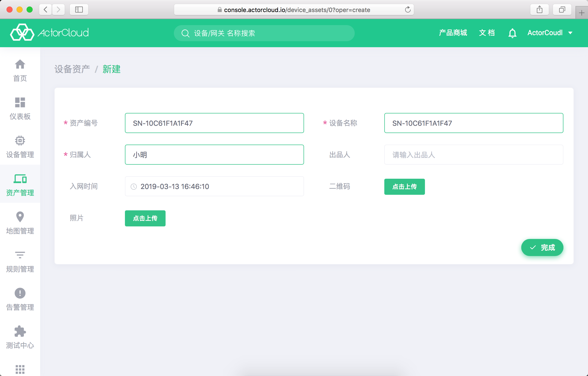Click the notification bell icon
Viewport: 588px width, 376px height.
coord(512,33)
